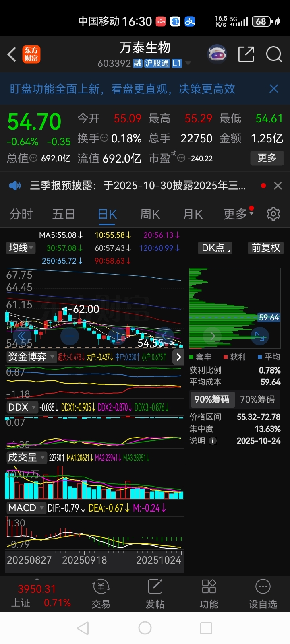Change 前复权 adjustment setting
The image size is (290, 644).
pos(266,248)
